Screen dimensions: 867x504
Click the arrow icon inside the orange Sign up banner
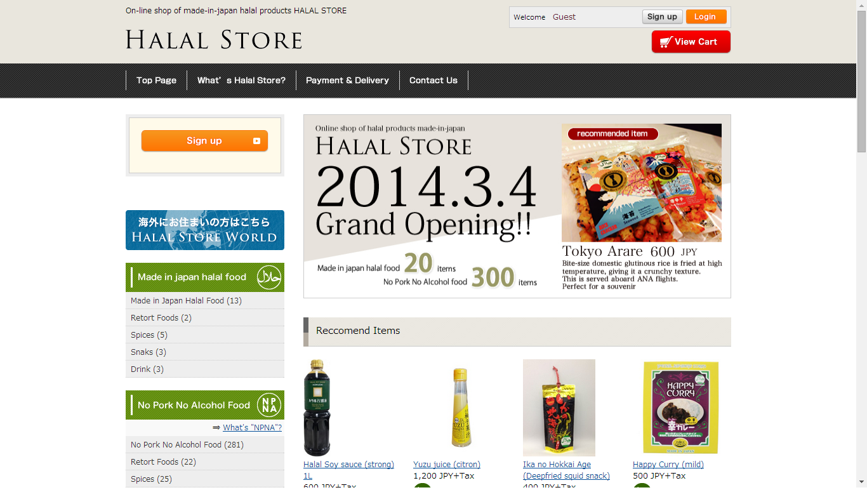coord(257,141)
